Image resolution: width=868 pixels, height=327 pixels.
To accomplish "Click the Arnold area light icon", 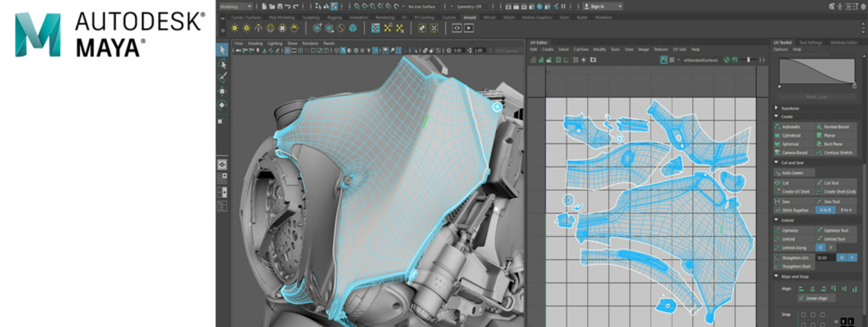I will coord(234,28).
